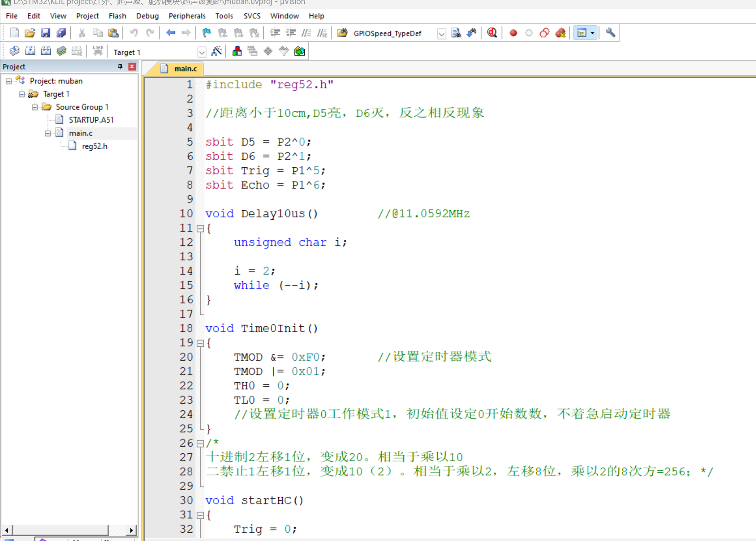Image resolution: width=756 pixels, height=541 pixels.
Task: Create a new file with New icon
Action: (x=14, y=33)
